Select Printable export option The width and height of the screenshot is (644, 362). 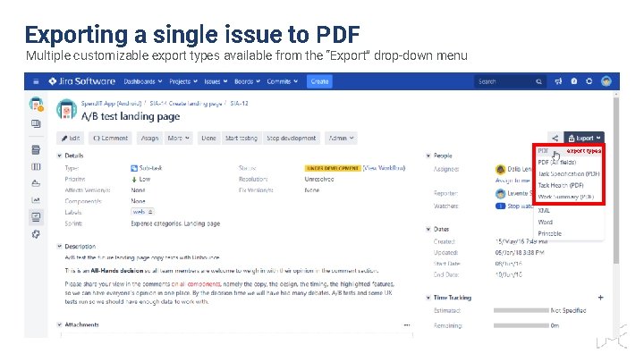[x=569, y=233]
